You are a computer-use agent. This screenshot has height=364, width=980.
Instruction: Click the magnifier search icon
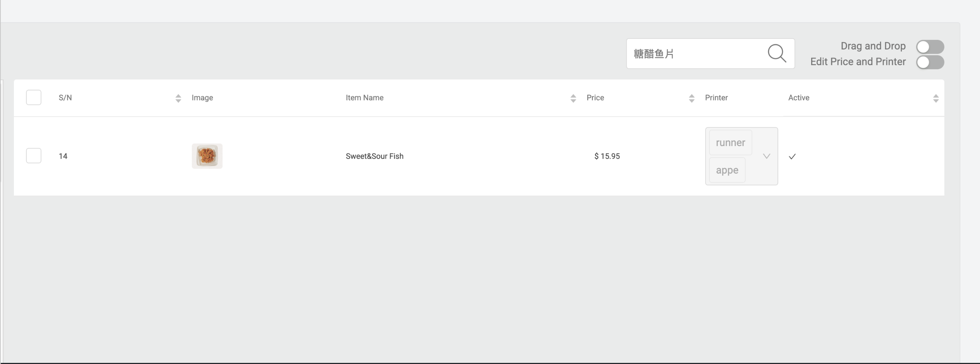(x=776, y=53)
